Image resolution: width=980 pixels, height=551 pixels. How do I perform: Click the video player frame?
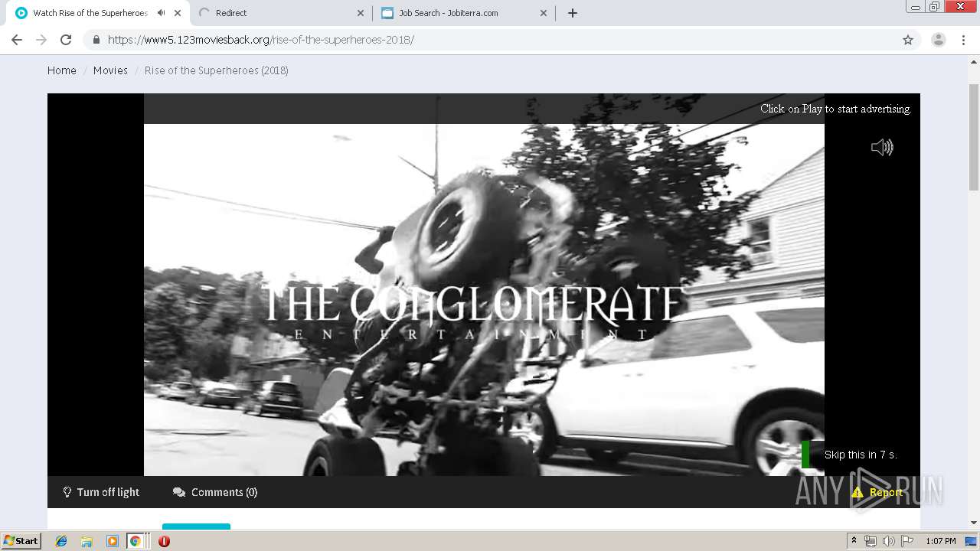tap(484, 285)
